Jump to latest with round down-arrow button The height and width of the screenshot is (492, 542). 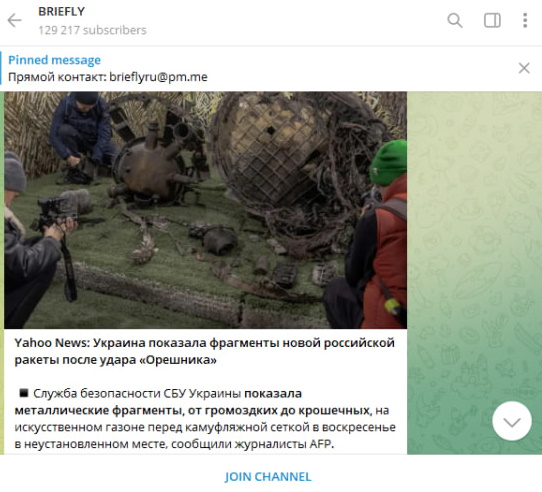[512, 421]
